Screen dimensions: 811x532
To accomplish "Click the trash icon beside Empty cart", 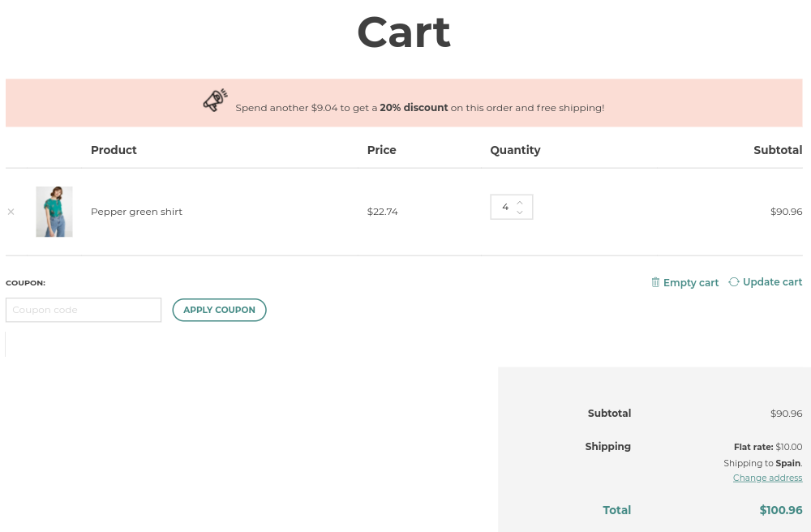I will pos(655,282).
